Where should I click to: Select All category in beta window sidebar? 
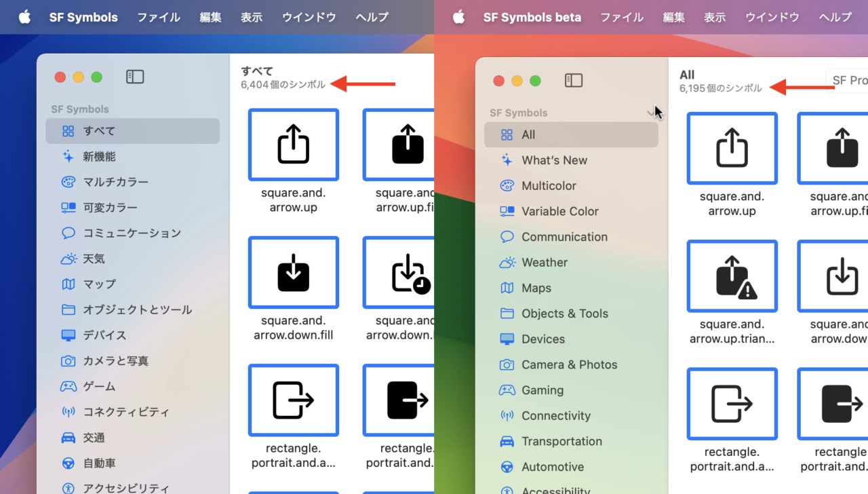[571, 135]
